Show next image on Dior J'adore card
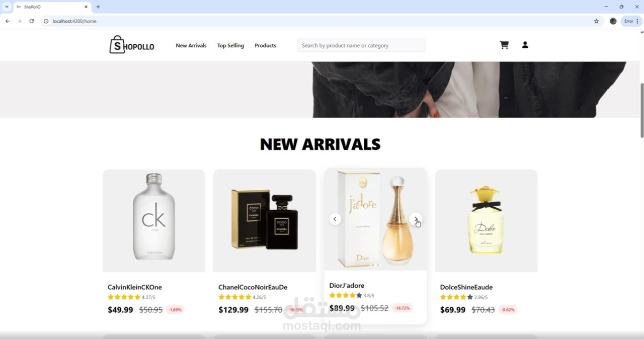The width and height of the screenshot is (644, 339). 416,219
